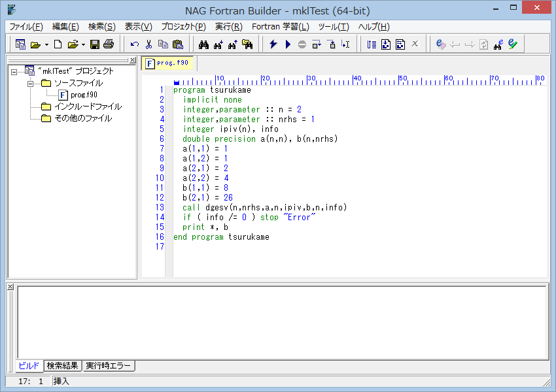Click the Cut scissors icon
The height and width of the screenshot is (392, 556).
(x=148, y=44)
